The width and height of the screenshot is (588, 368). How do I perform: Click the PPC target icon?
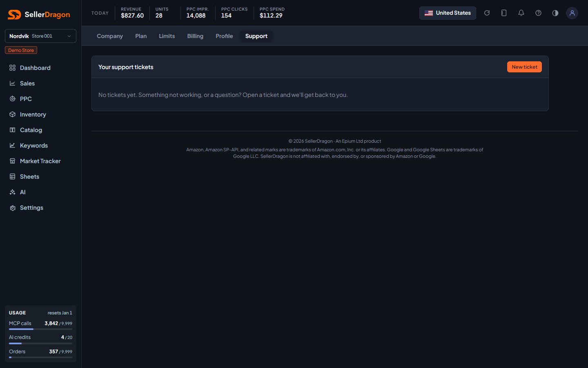click(13, 99)
